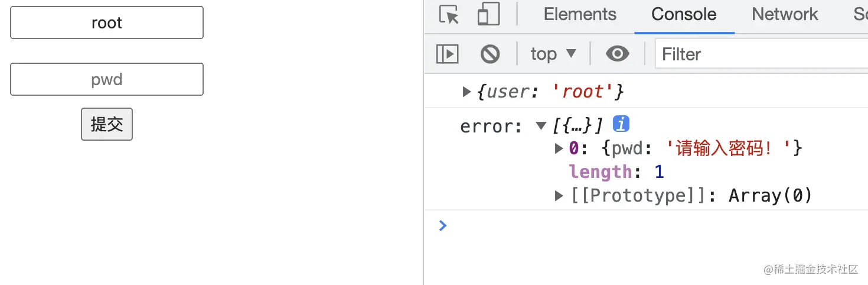
Task: Select the Console tab
Action: coord(684,14)
